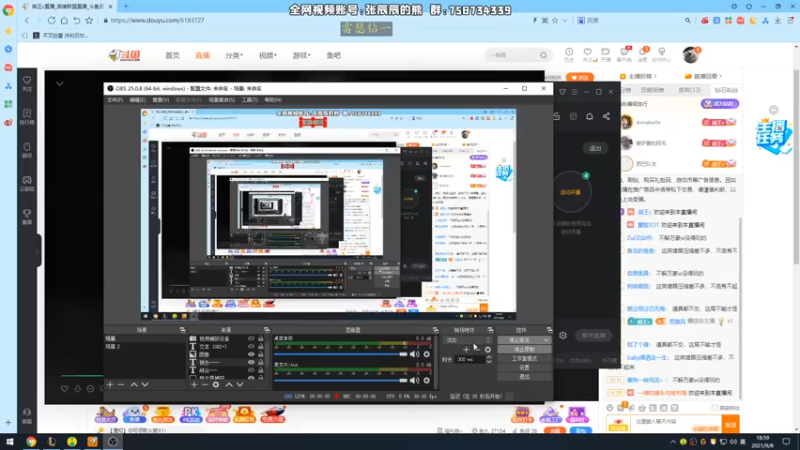Switch to 贵宾(13) tab in chat panel
800x450 pixels.
click(689, 90)
